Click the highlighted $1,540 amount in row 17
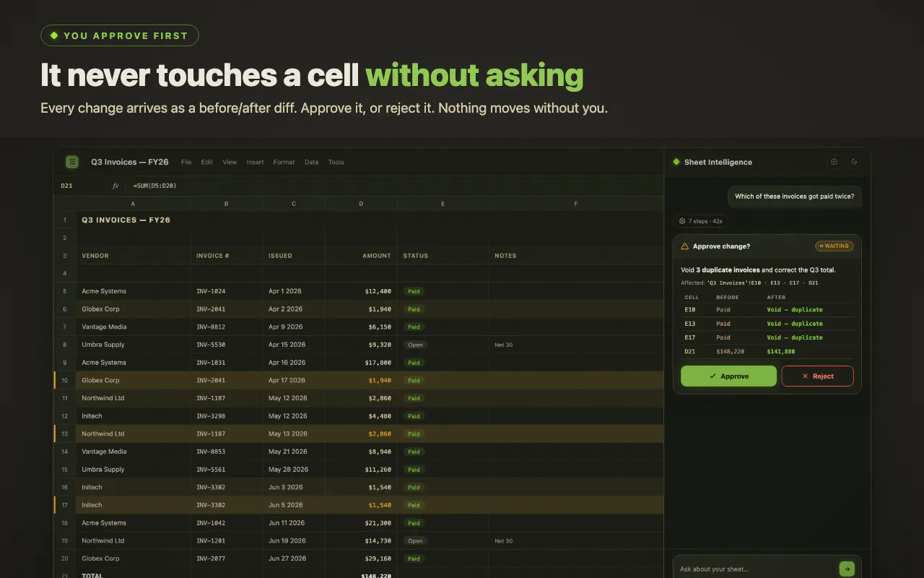Viewport: 924px width, 578px height. tap(380, 505)
